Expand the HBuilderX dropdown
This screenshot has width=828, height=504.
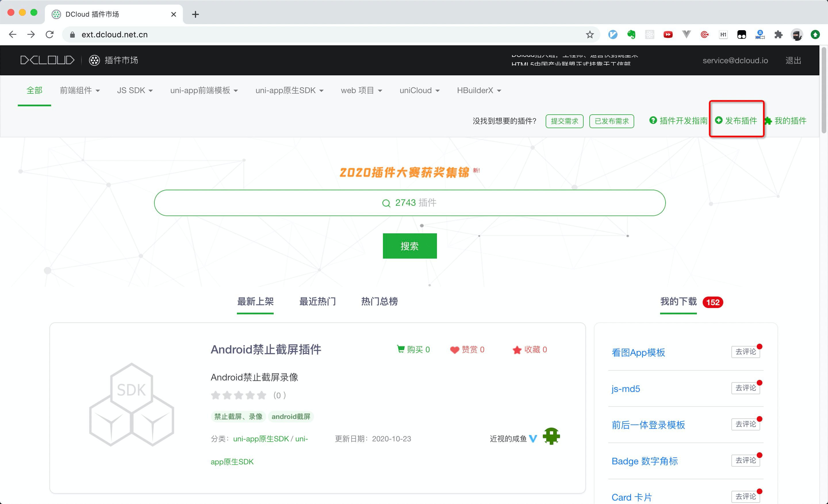[x=479, y=91]
